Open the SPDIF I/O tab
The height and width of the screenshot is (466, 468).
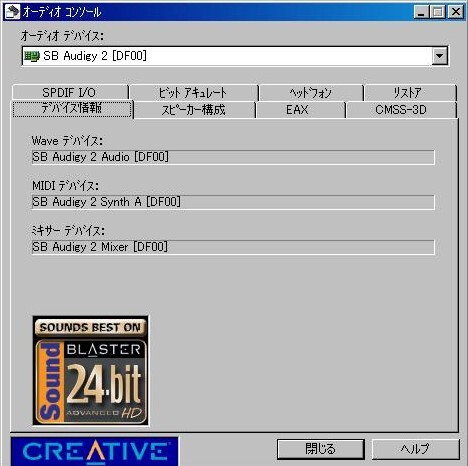click(x=69, y=92)
